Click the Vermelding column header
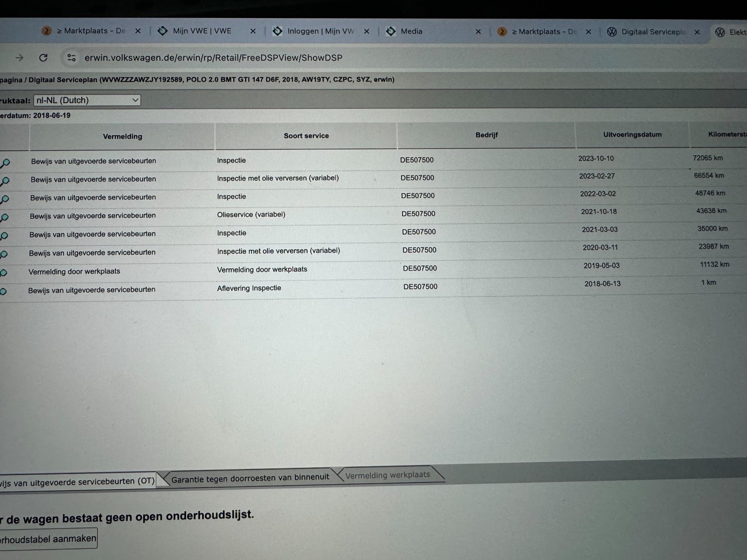The height and width of the screenshot is (560, 747). click(x=123, y=136)
